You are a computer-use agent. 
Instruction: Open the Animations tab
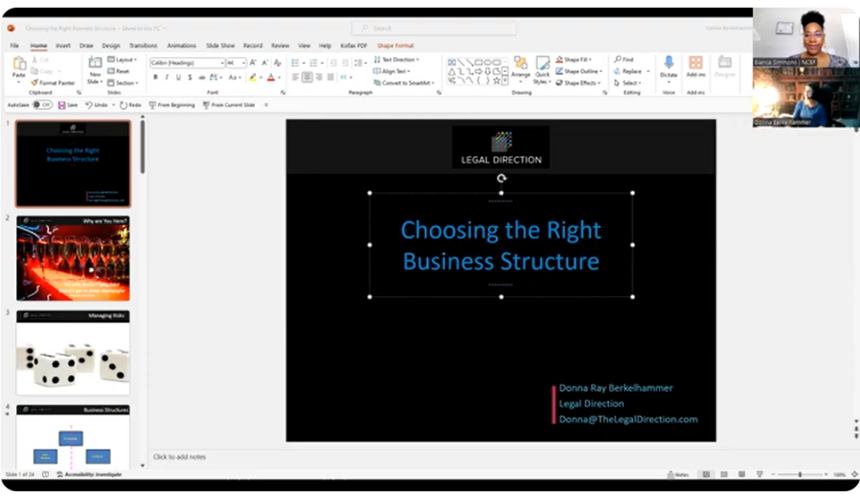tap(182, 46)
